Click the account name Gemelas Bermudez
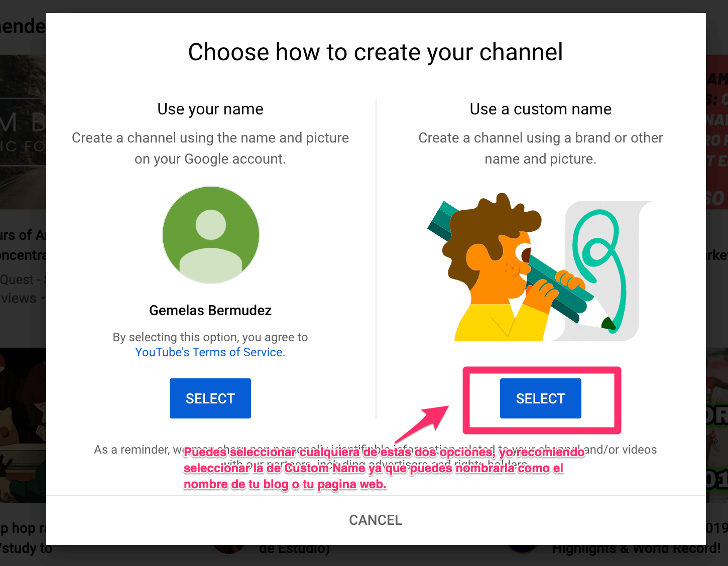 click(x=210, y=310)
